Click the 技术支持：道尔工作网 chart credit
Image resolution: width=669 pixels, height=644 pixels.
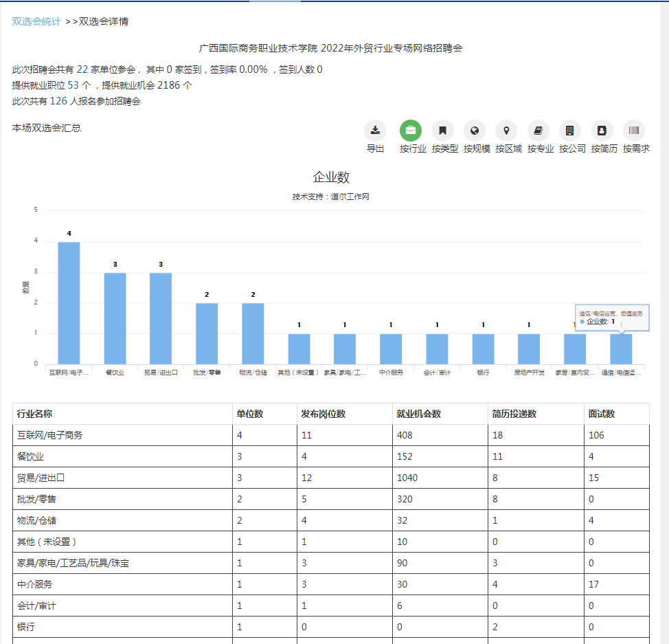pyautogui.click(x=331, y=197)
